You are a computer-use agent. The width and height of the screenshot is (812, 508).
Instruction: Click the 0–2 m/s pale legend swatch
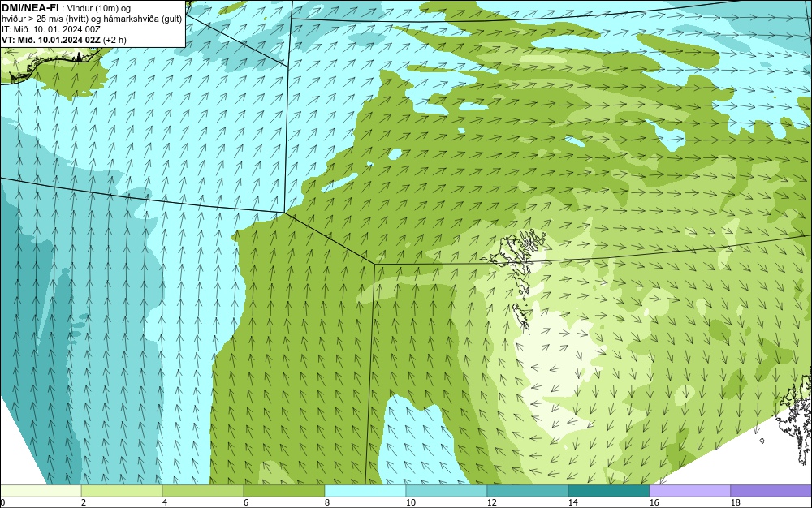point(41,490)
